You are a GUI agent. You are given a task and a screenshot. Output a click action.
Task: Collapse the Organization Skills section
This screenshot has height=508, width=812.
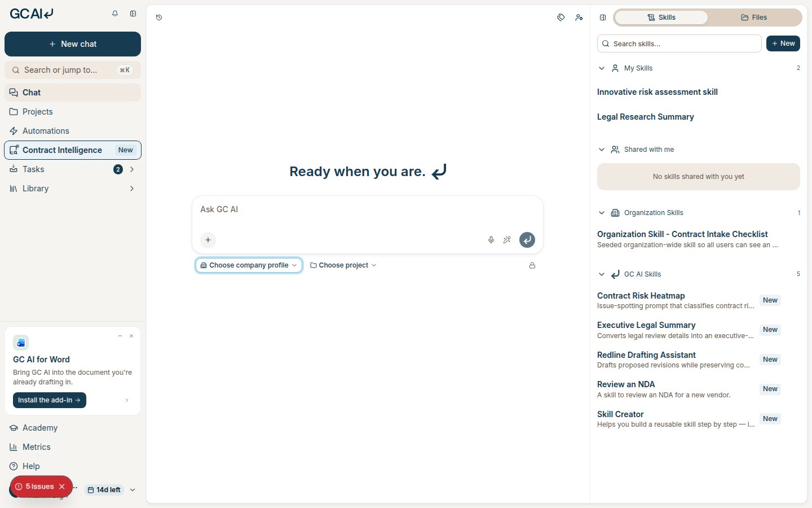(602, 213)
